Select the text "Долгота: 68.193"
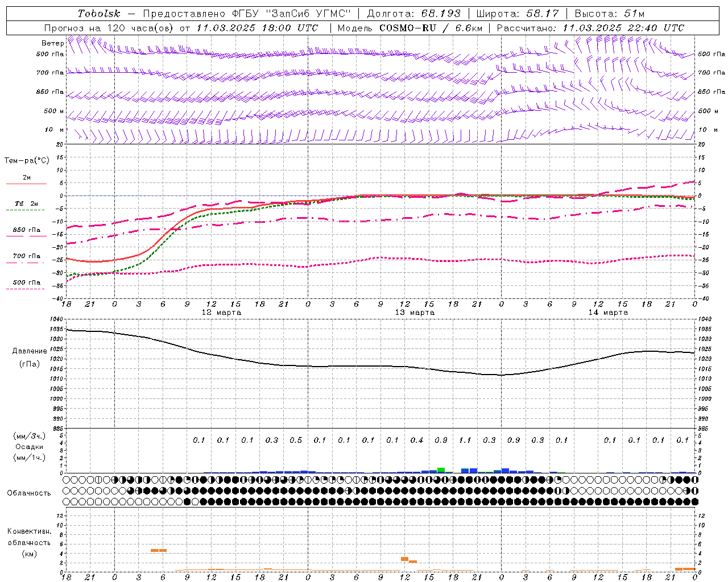Screen dimensions: 728x582 [x=413, y=14]
